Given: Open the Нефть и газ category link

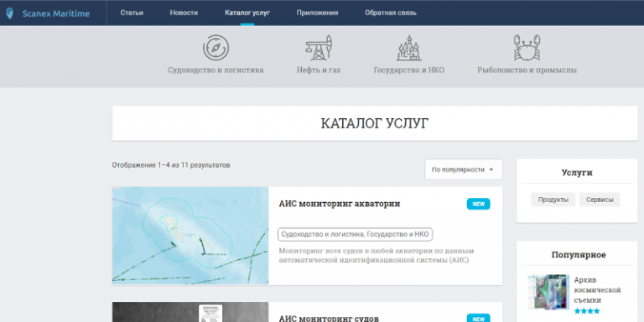Looking at the screenshot, I should tap(319, 70).
